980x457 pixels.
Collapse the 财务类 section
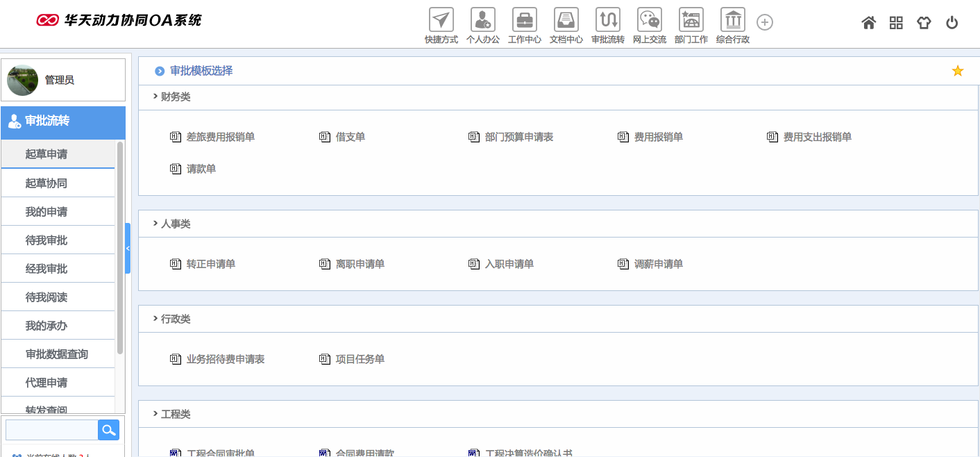pyautogui.click(x=155, y=97)
